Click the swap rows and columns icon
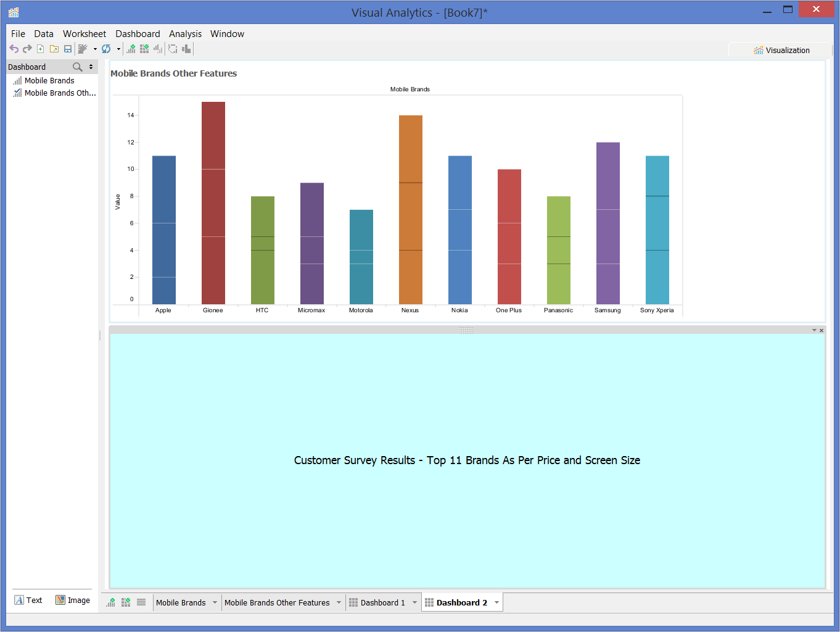This screenshot has height=632, width=840. click(173, 49)
